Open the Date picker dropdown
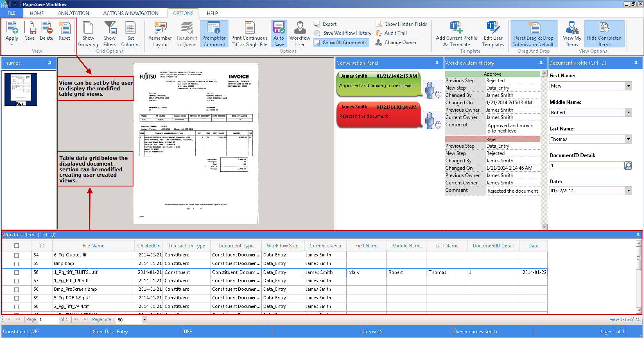 click(x=628, y=191)
